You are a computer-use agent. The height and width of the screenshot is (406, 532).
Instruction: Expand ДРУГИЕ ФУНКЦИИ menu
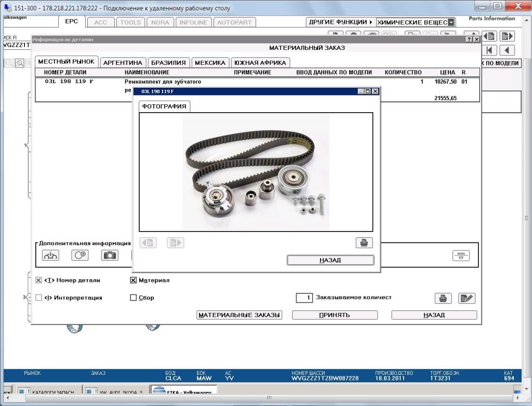[x=341, y=22]
